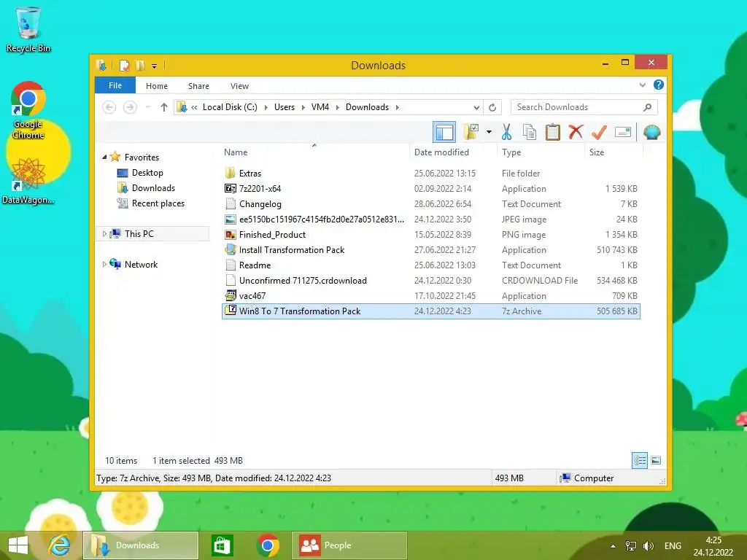Click the Copy icon in toolbar
The width and height of the screenshot is (747, 560).
[x=530, y=132]
